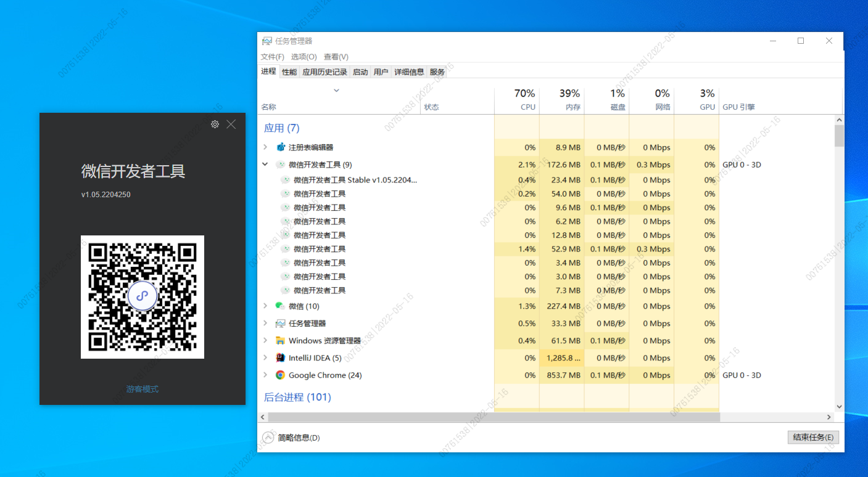Click the QR code link logo in center
Viewport: 868px width, 477px height.
(x=143, y=296)
